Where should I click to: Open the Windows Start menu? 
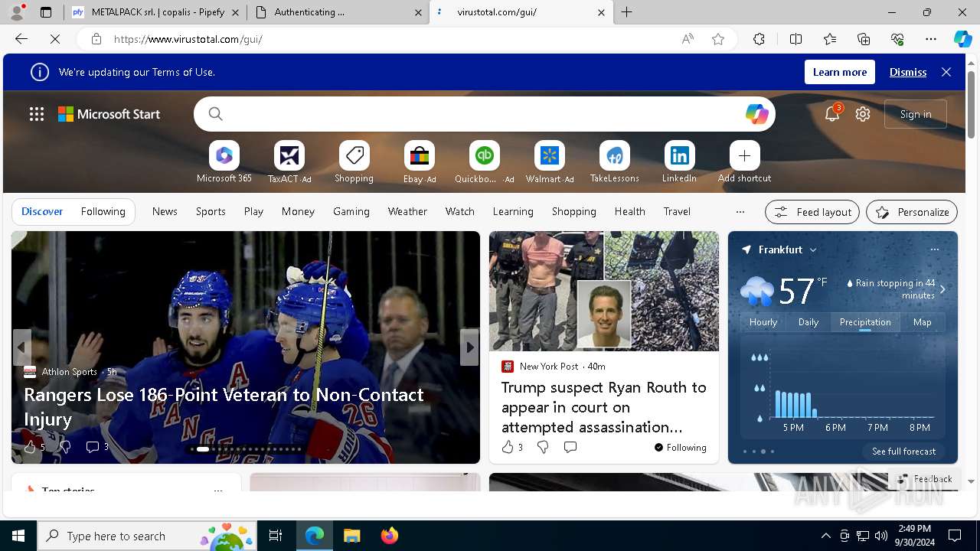[18, 536]
